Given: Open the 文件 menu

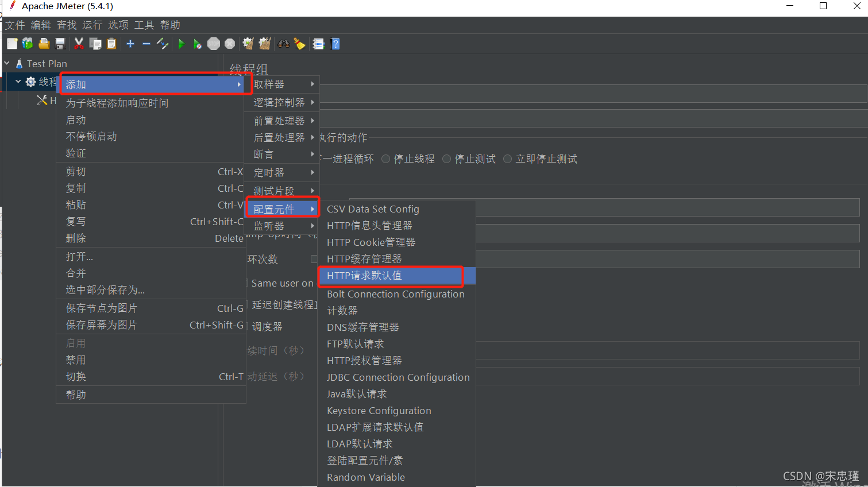Looking at the screenshot, I should point(15,25).
